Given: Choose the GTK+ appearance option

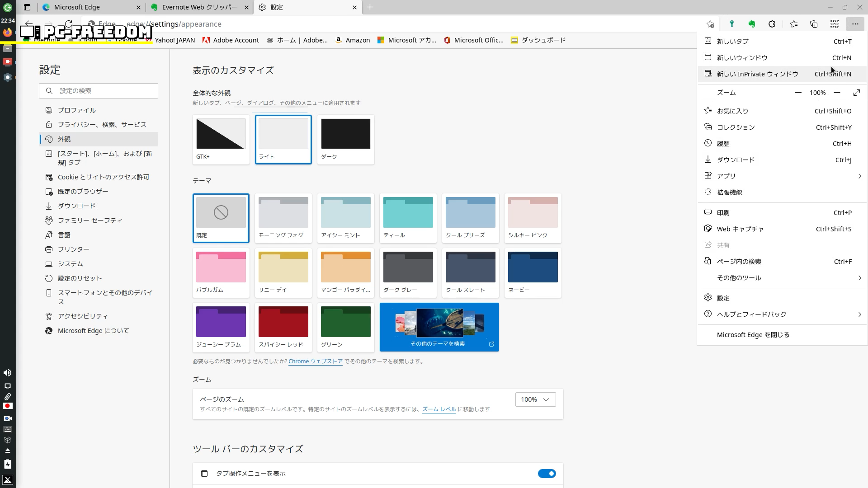Looking at the screenshot, I should pyautogui.click(x=221, y=139).
